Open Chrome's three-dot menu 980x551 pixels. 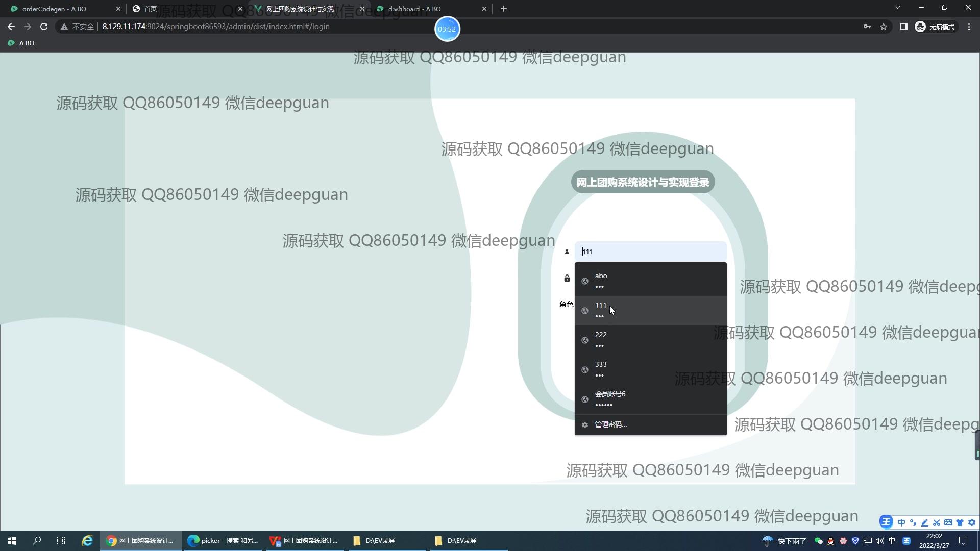point(969,27)
